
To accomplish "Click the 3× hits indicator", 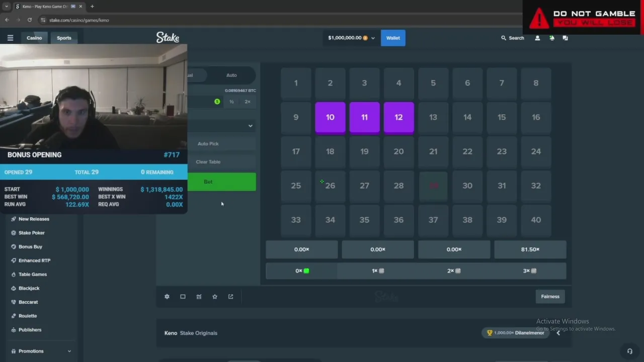I will pyautogui.click(x=529, y=270).
